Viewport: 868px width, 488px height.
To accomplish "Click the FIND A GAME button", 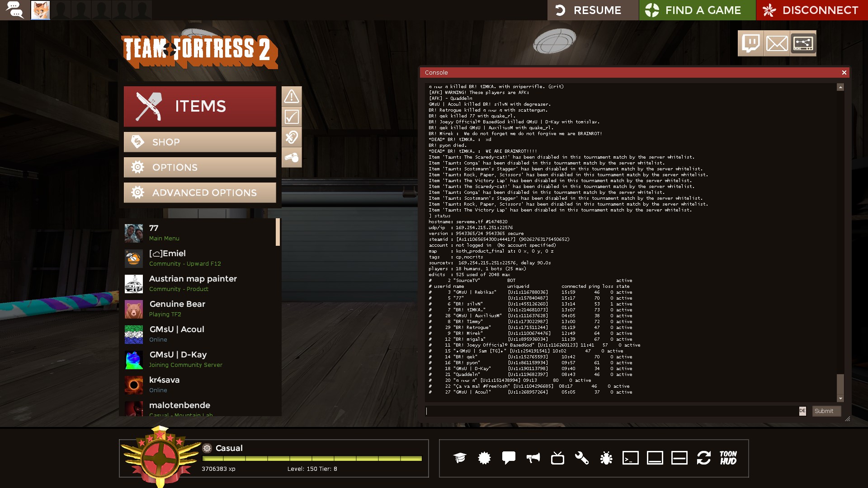I will click(697, 10).
